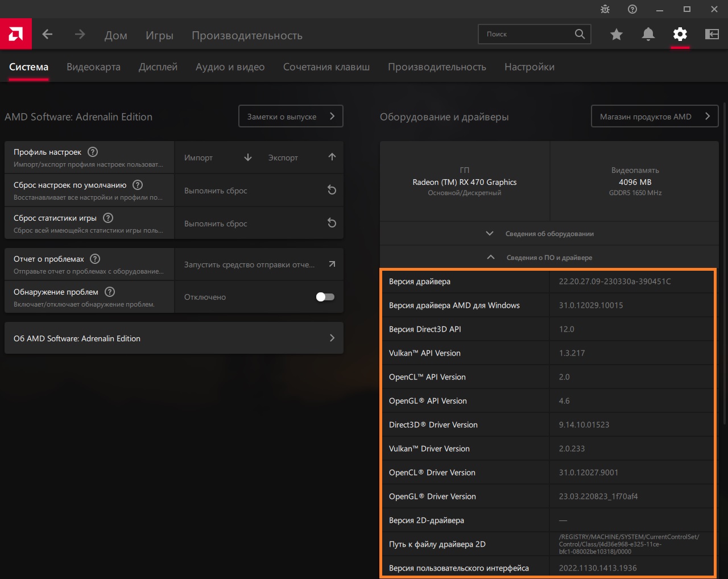Click the Export up arrow icon

pyautogui.click(x=332, y=157)
